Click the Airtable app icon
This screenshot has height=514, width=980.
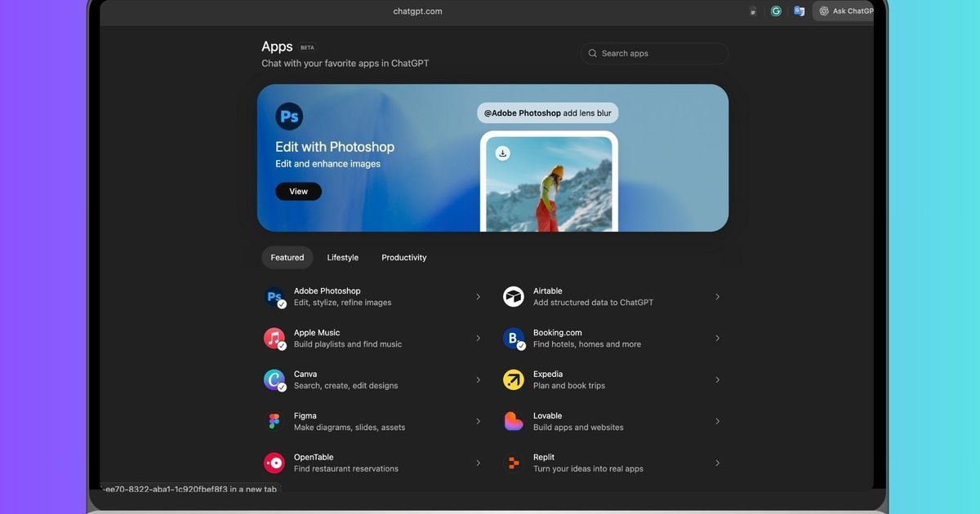514,297
